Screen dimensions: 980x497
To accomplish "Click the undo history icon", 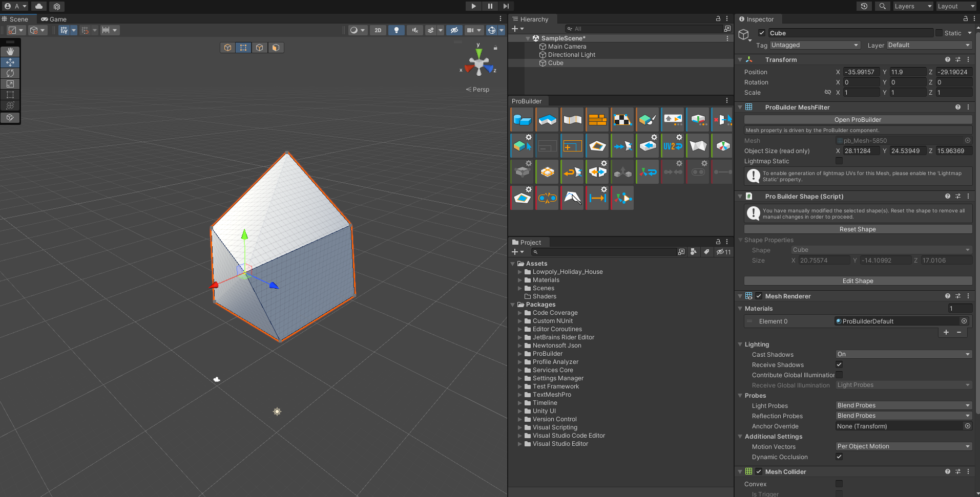I will tap(864, 6).
